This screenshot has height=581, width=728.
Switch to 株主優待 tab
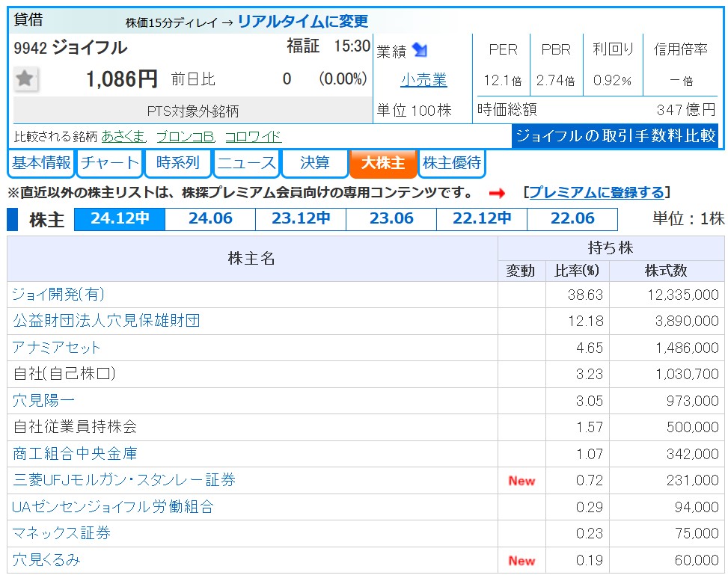(x=452, y=163)
